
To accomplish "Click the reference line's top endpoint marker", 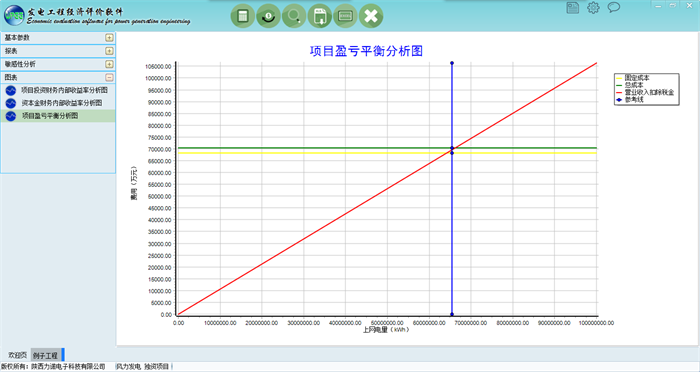I will 452,63.
